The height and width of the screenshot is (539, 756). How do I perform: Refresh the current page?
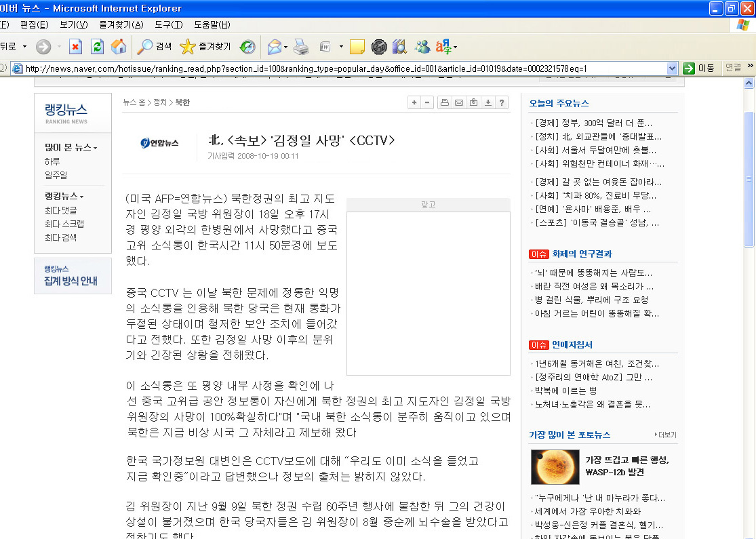pos(96,46)
